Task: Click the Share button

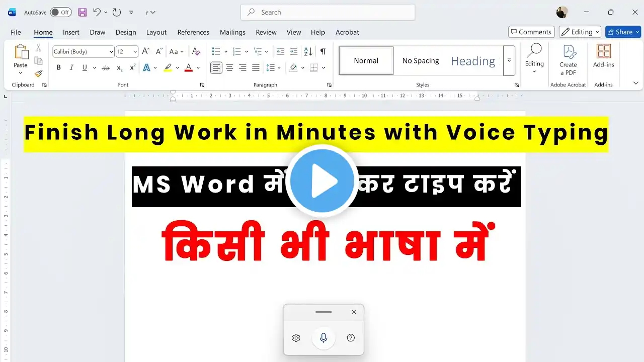Action: (623, 32)
